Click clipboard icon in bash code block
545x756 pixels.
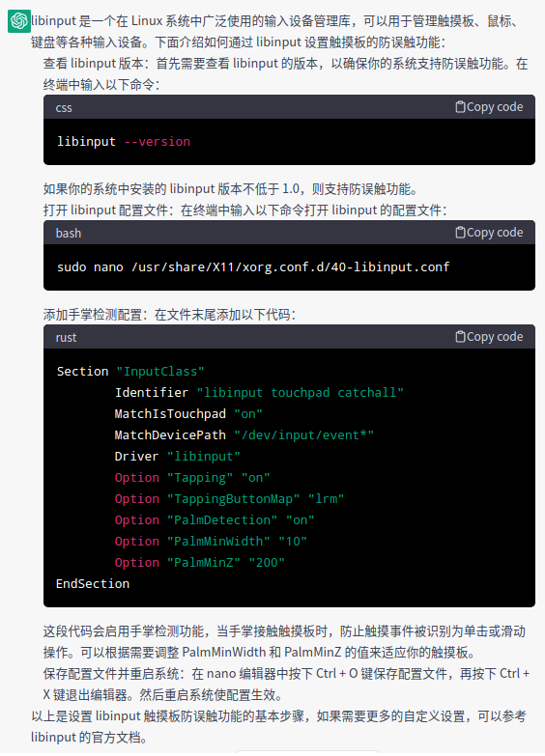point(461,233)
